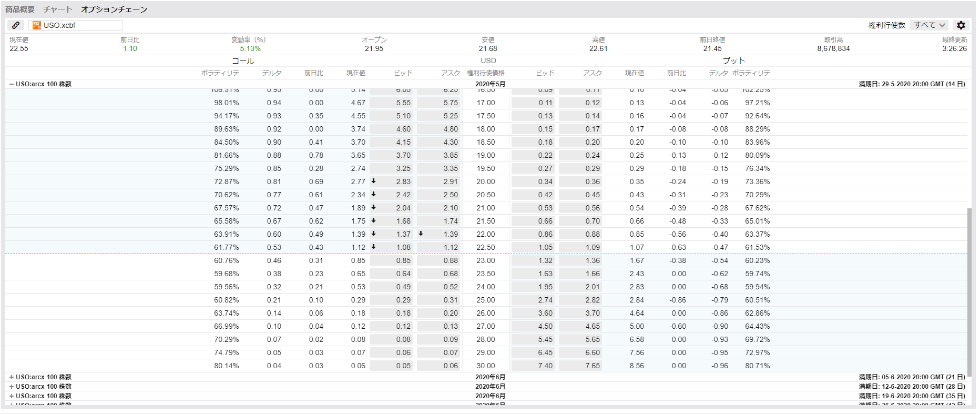This screenshot has width=980, height=414.
Task: Click the down arrow beside call bid 2.83
Action: (374, 181)
